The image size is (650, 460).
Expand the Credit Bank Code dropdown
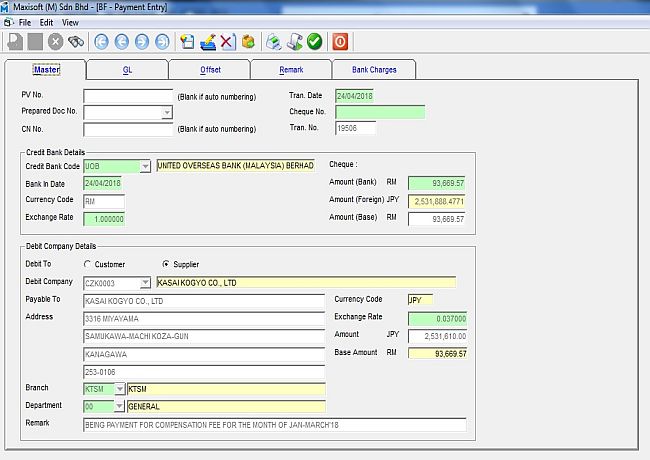tap(146, 166)
